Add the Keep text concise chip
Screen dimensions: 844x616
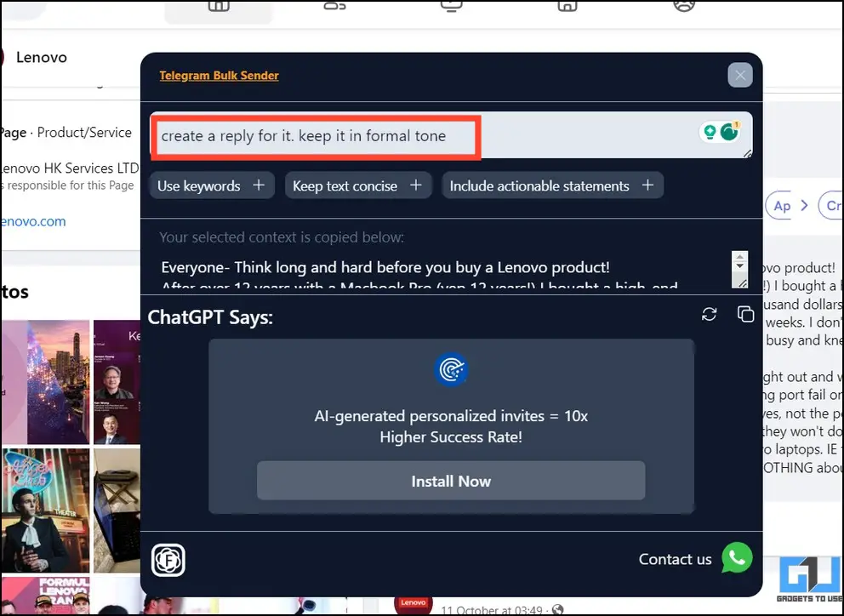click(358, 185)
